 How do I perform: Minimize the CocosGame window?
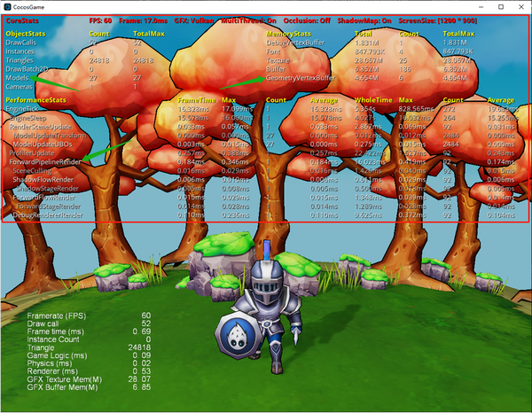481,7
